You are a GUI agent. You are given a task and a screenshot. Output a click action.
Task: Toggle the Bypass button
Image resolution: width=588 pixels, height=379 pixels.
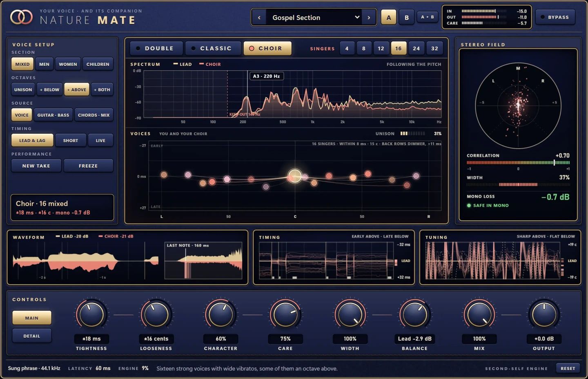tap(555, 17)
